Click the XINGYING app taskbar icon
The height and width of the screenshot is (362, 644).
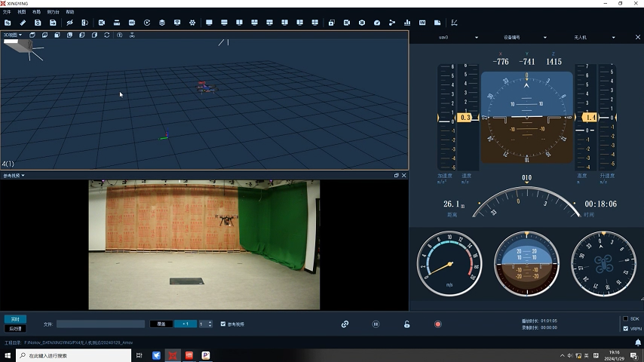(173, 355)
